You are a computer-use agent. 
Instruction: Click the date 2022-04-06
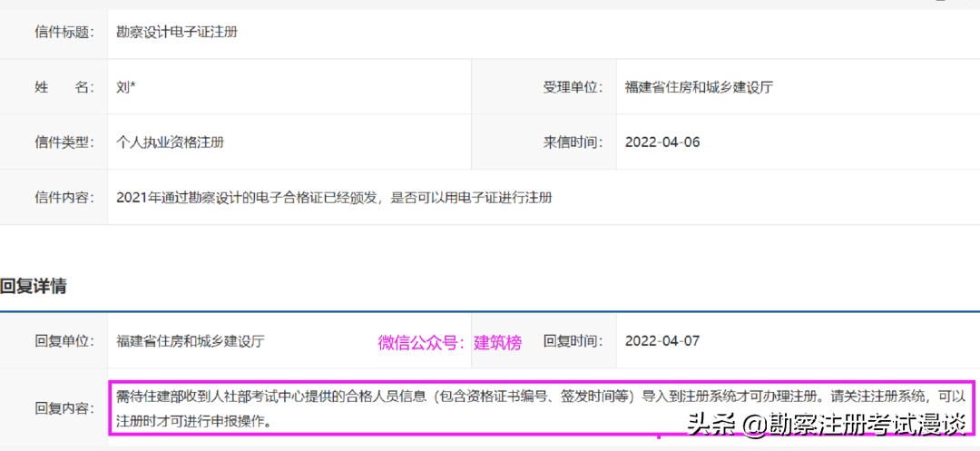click(662, 142)
